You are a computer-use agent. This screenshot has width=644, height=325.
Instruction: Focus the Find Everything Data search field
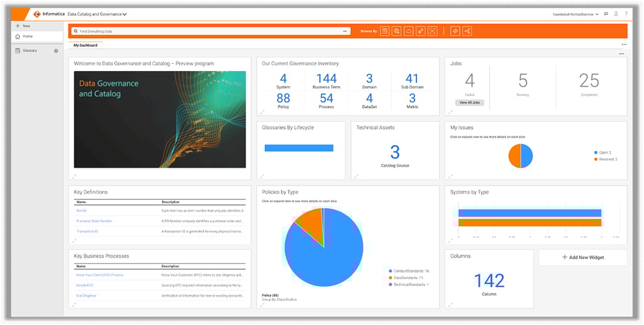pyautogui.click(x=211, y=31)
